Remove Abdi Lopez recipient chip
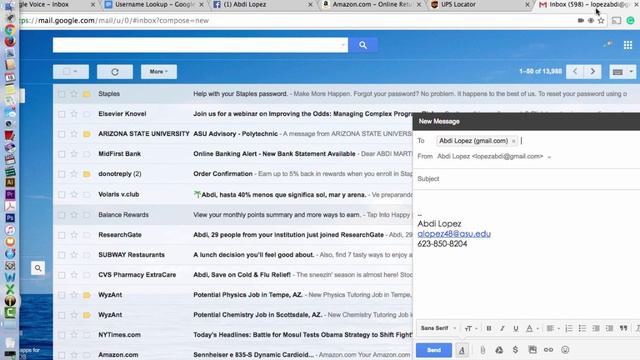Viewport: 640px width, 360px height. [513, 141]
